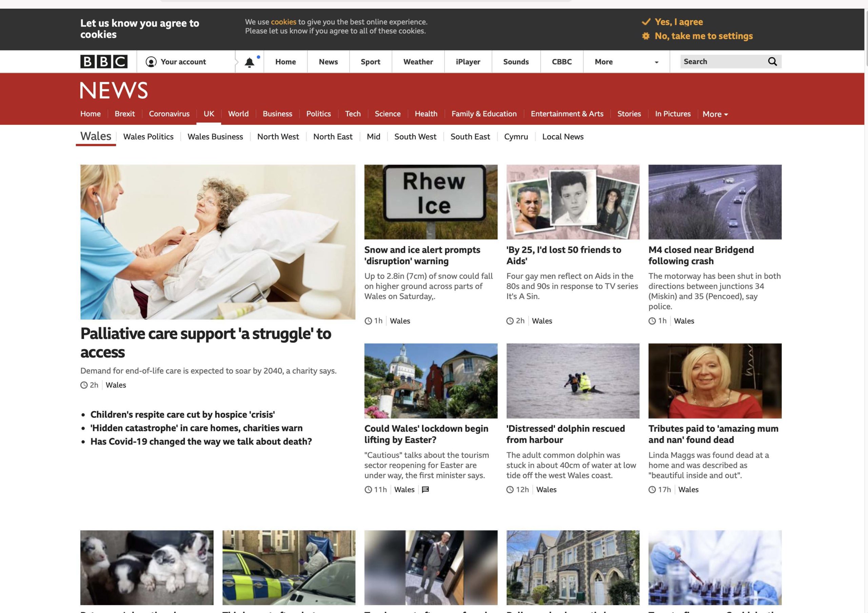Open the Rhew Ice snow alert thumbnail
The width and height of the screenshot is (868, 613).
[x=431, y=202]
